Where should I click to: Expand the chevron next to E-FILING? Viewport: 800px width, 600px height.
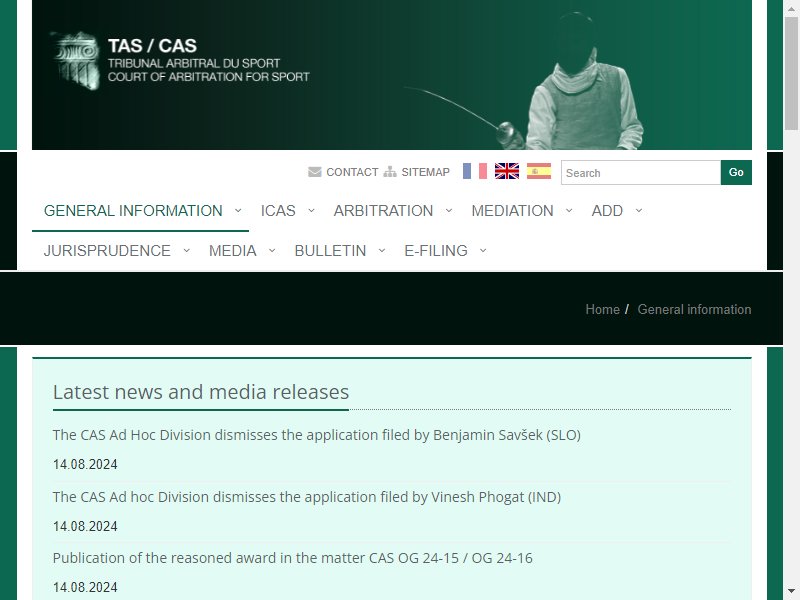tap(483, 251)
